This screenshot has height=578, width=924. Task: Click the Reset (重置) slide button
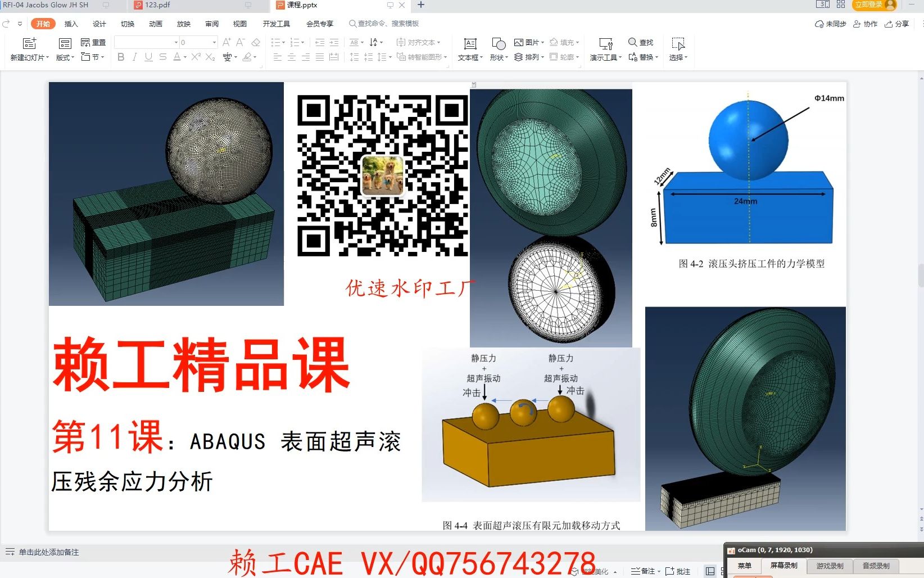pyautogui.click(x=93, y=43)
